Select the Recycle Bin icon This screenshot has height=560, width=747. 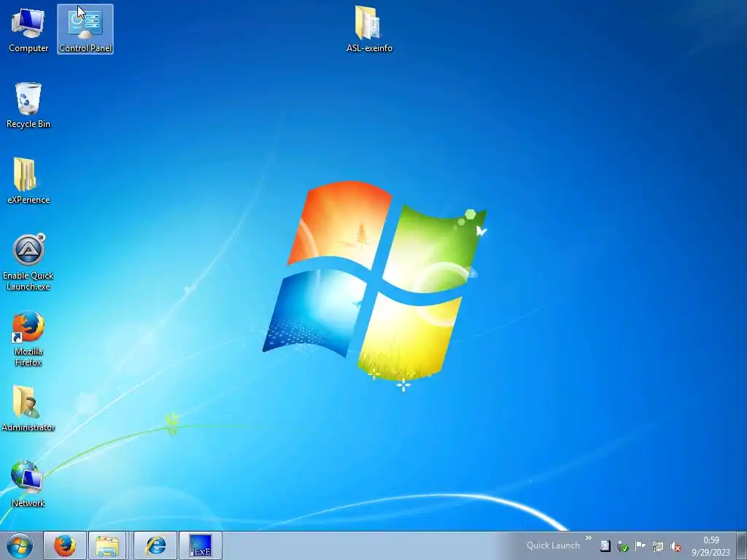[28, 105]
